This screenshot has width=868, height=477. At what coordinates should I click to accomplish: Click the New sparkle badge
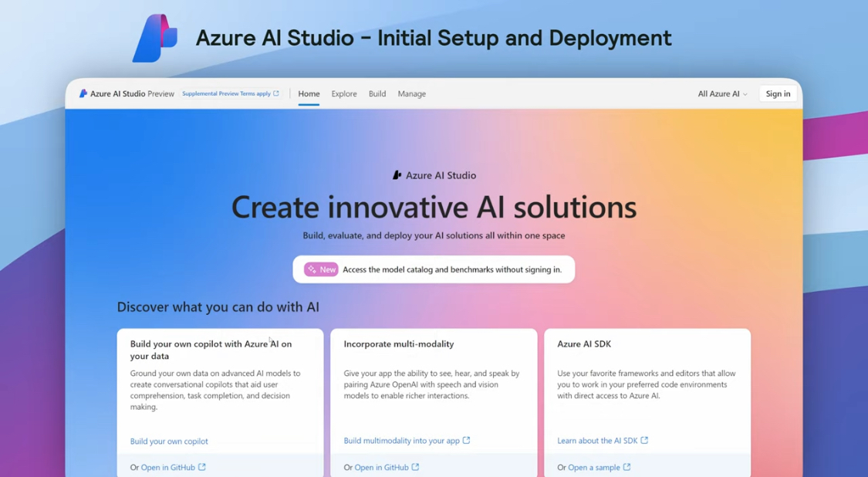[321, 269]
